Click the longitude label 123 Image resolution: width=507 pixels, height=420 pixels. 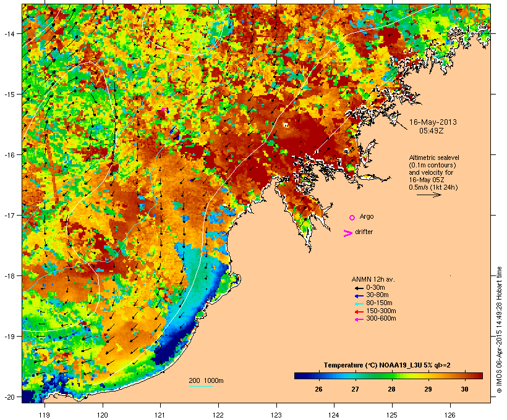tap(276, 415)
